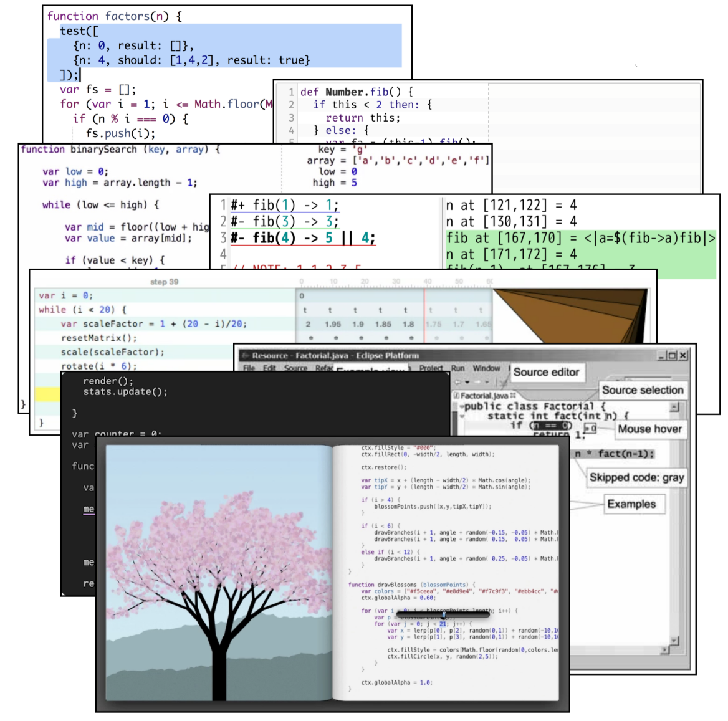
Task: Click the scaleFactor value 1.85 in timeline
Action: (x=383, y=324)
